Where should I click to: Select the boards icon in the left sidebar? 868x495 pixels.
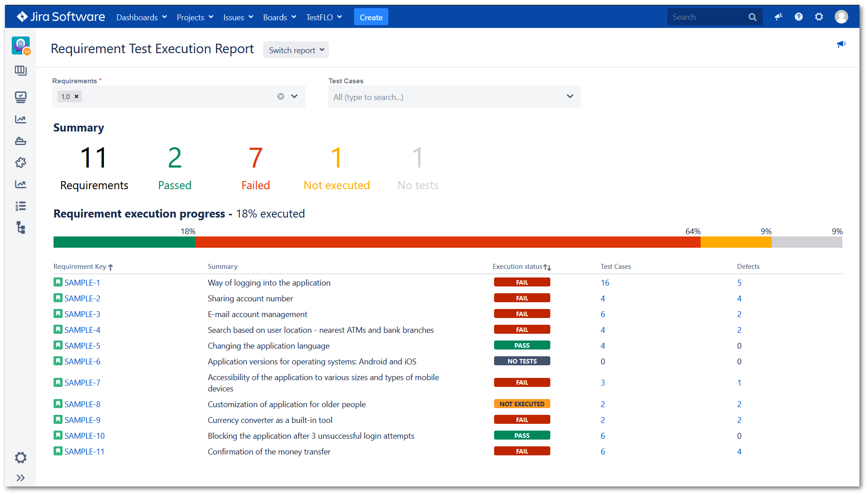21,71
